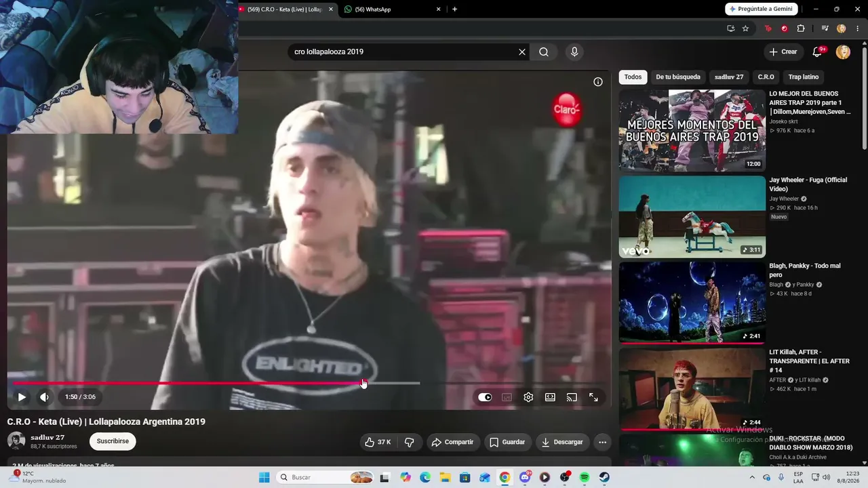
Task: Save the video with Guardar
Action: pos(507,442)
